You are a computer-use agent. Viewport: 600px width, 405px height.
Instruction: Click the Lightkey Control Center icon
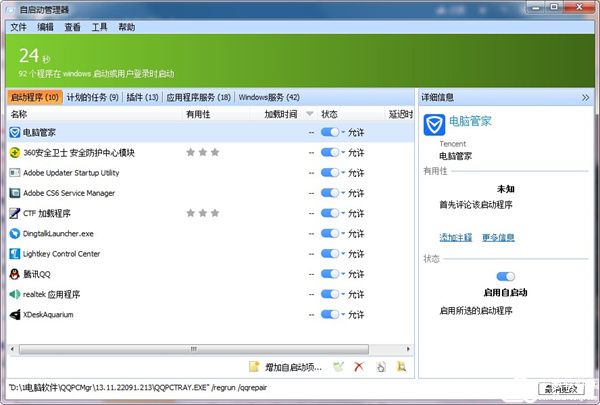15,253
